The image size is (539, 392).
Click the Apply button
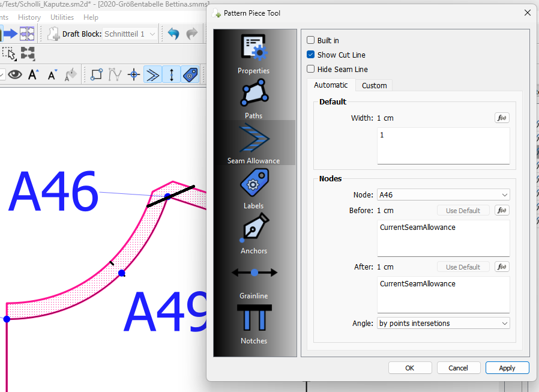tap(507, 368)
